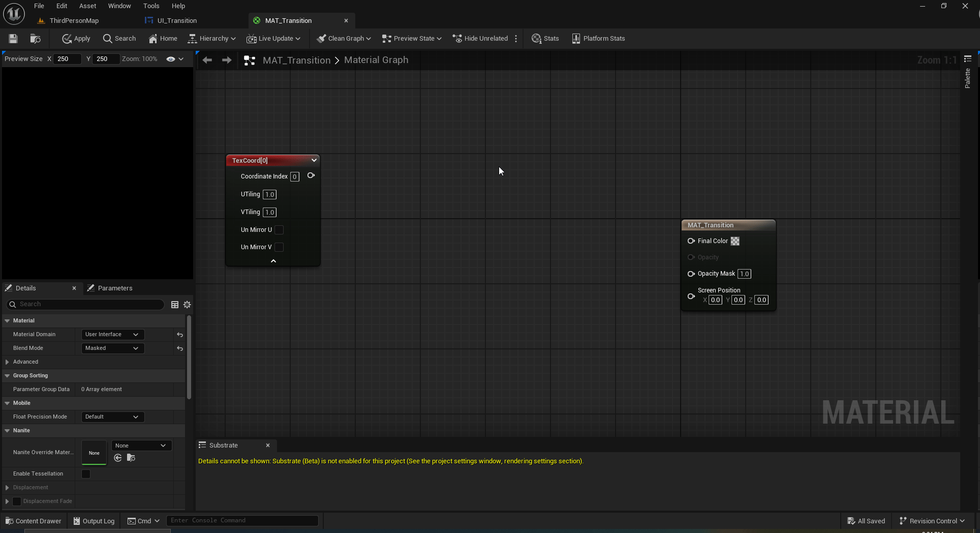Open the Hierarchy dropdown
980x533 pixels.
tap(212, 39)
